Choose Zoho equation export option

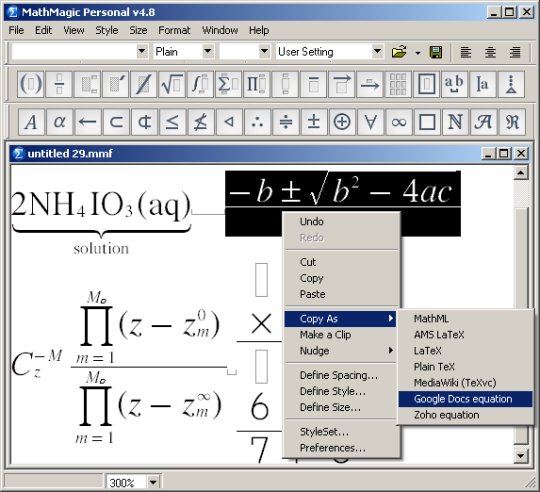(x=465, y=415)
